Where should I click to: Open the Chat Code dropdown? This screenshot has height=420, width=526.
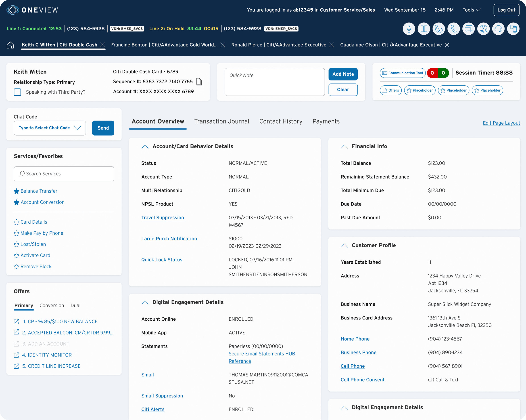coord(50,128)
